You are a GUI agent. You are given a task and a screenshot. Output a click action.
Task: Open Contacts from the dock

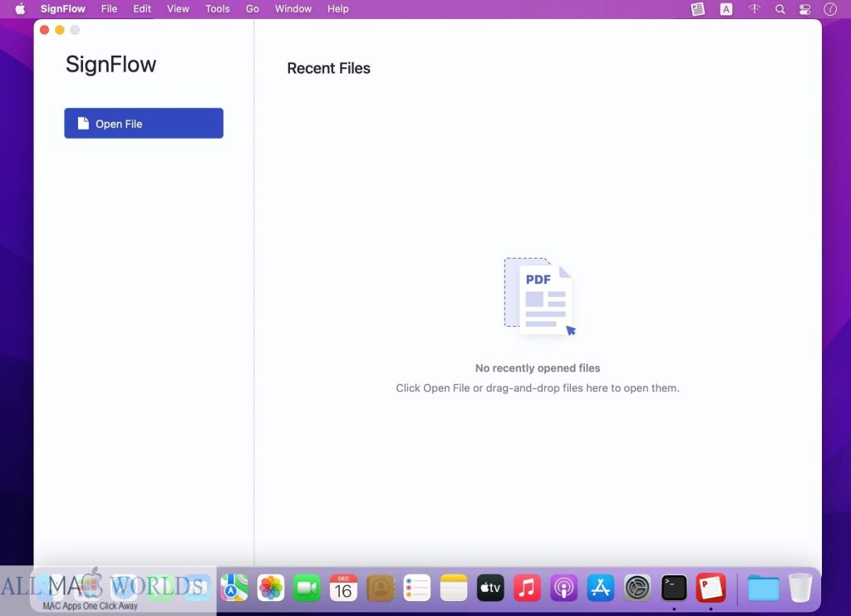[x=381, y=588]
